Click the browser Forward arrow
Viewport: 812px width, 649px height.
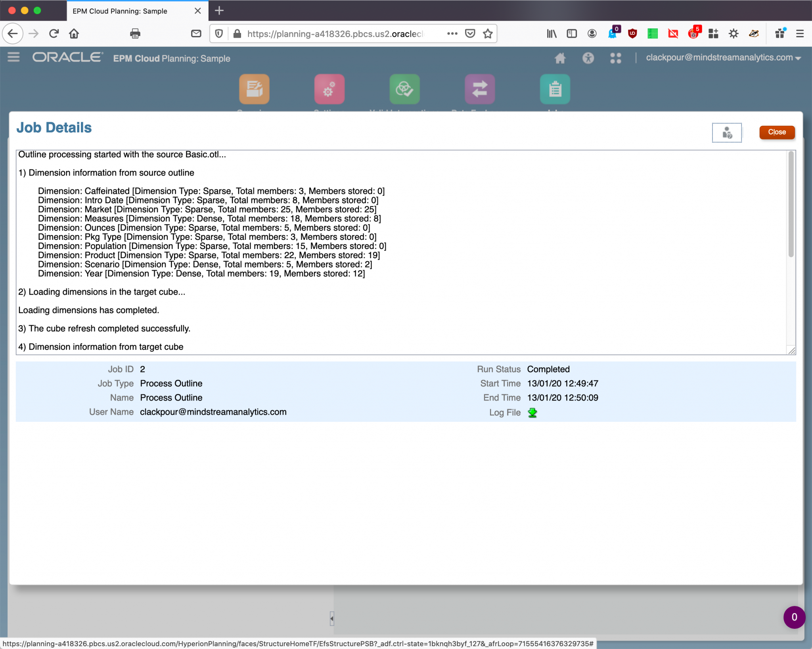click(34, 34)
